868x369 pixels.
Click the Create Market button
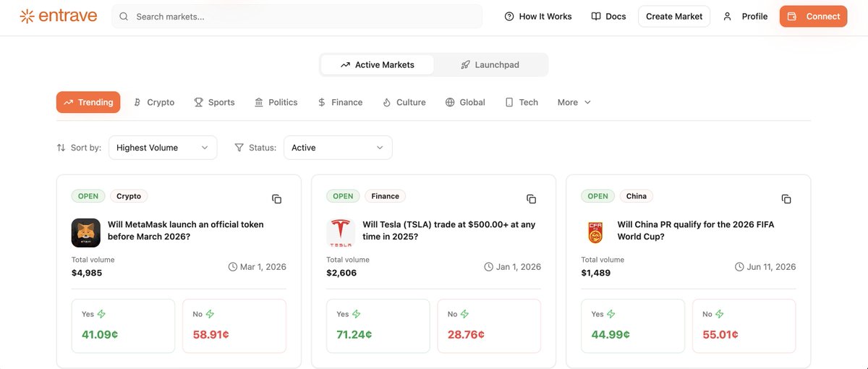(674, 17)
